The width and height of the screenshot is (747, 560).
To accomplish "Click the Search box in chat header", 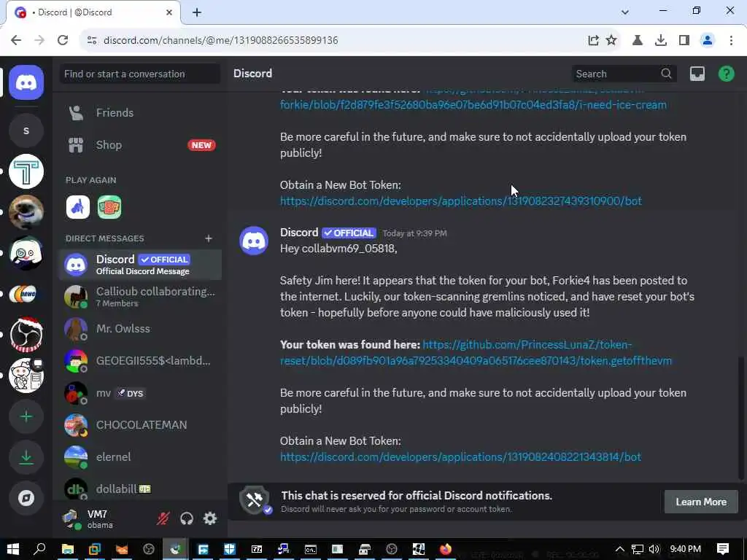I will click(x=624, y=74).
